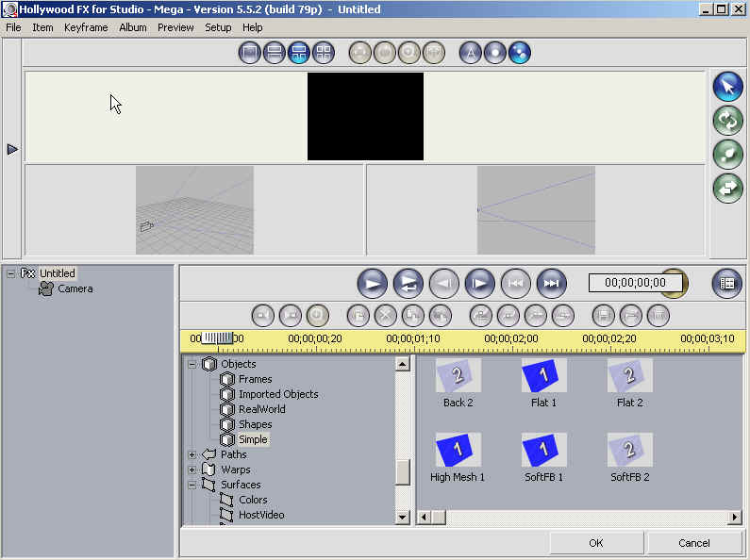Choose the Flat 1 object thumbnail
Viewport: 750px width, 560px height.
click(543, 375)
